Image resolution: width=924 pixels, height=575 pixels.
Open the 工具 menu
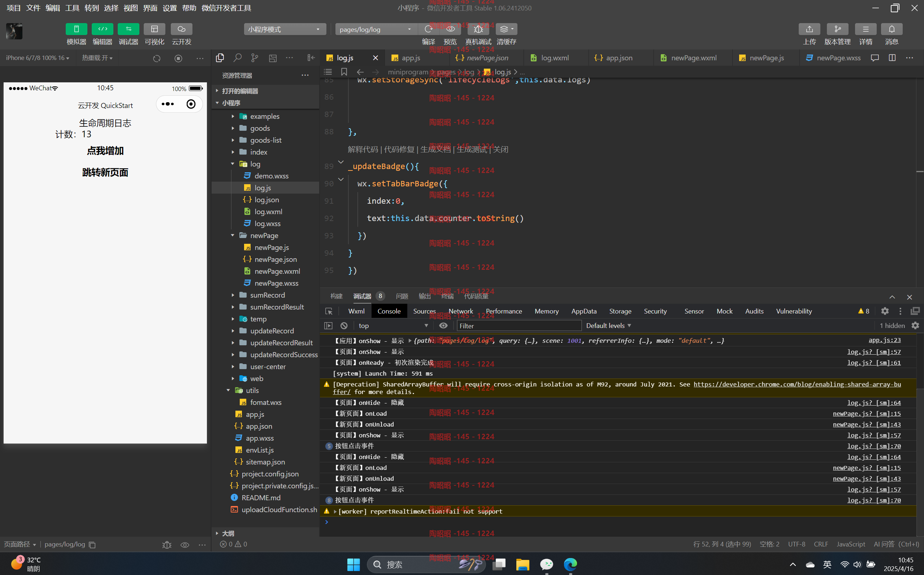tap(72, 8)
